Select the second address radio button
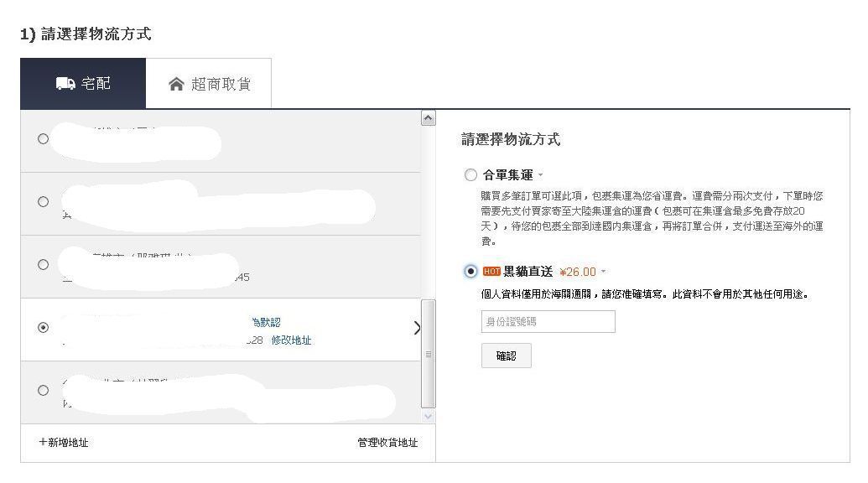This screenshot has height=483, width=868. pyautogui.click(x=43, y=202)
